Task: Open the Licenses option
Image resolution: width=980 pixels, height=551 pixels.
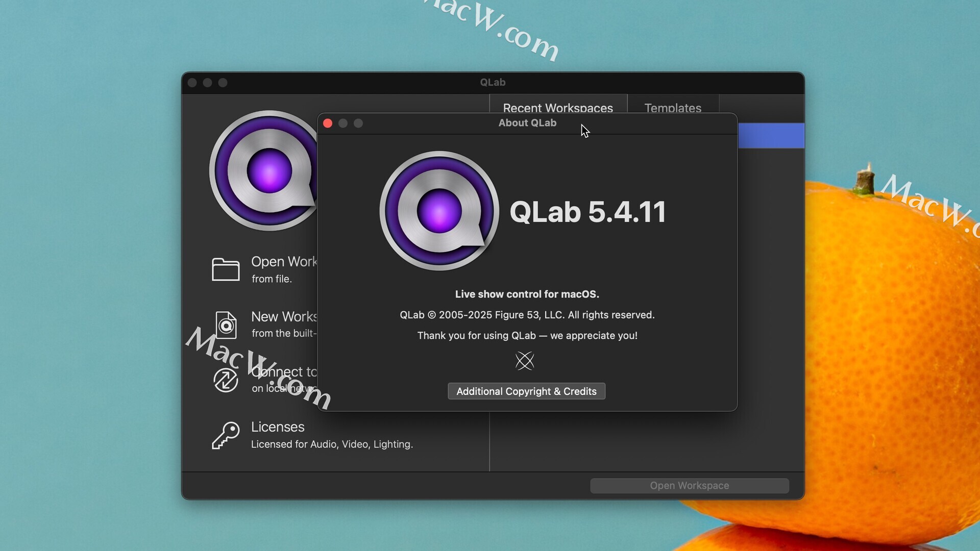Action: point(278,427)
